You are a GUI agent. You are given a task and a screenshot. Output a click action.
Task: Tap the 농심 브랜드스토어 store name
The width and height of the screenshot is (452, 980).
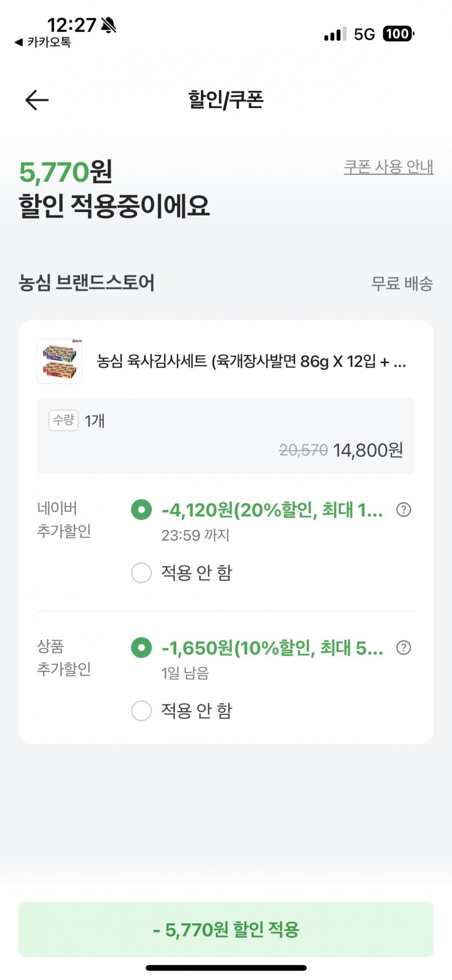click(x=86, y=283)
